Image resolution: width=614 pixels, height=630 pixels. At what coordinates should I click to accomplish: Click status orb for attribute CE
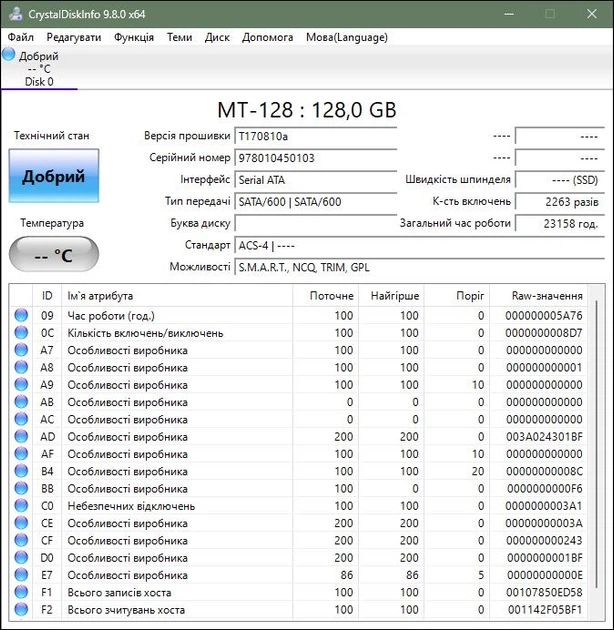(21, 523)
